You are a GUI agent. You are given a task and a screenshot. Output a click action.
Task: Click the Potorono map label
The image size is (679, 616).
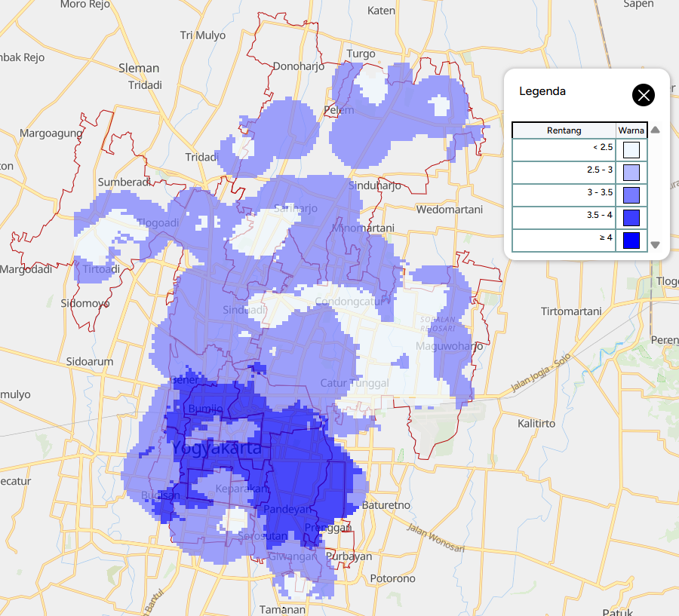pos(392,578)
